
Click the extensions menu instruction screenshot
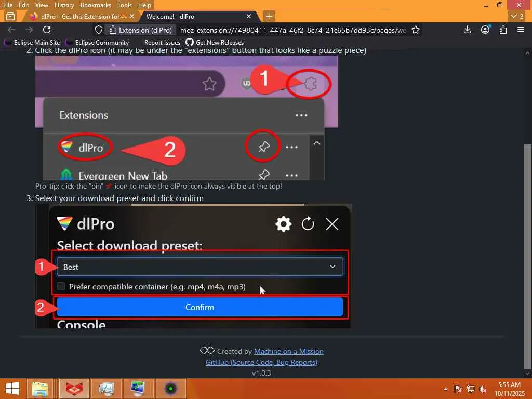coord(187,118)
